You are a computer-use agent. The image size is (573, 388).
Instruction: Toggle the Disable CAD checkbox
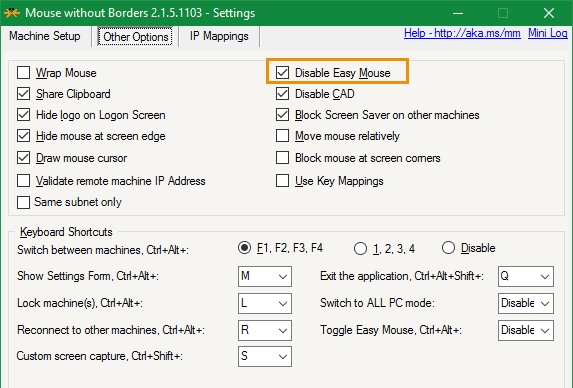pos(282,94)
